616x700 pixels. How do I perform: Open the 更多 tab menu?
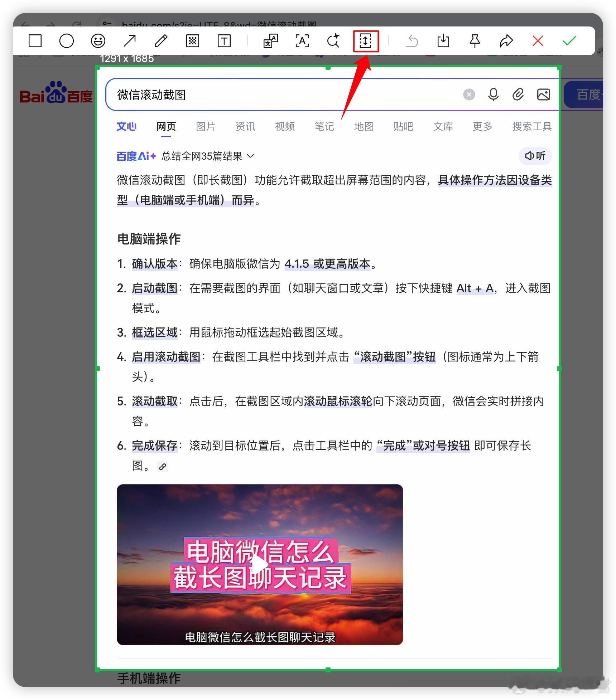point(482,126)
